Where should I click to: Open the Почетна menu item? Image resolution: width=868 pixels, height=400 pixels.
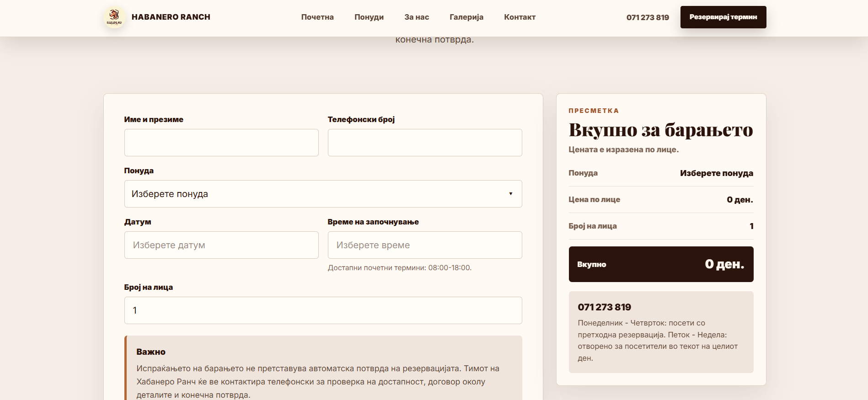coord(317,17)
